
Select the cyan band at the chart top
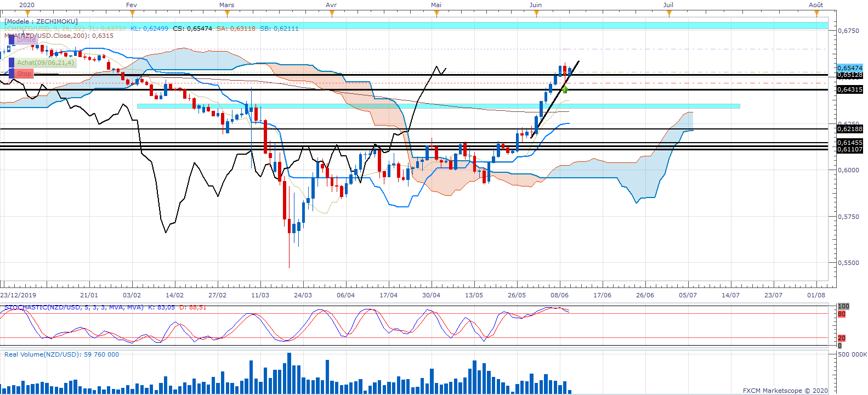[414, 26]
